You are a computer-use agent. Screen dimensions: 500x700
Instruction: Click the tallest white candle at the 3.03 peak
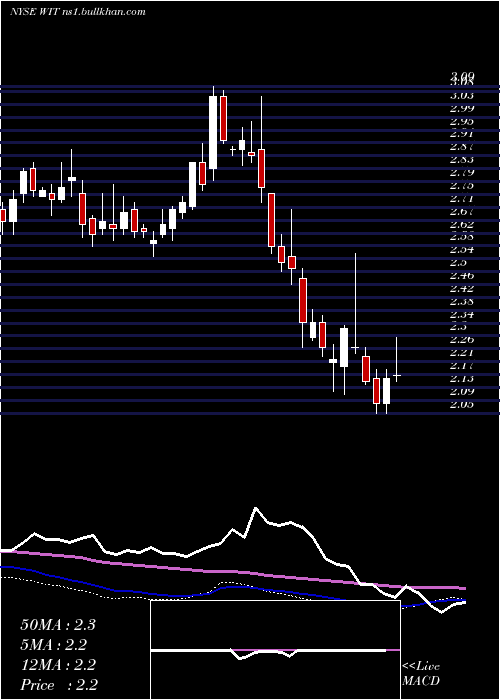213,133
